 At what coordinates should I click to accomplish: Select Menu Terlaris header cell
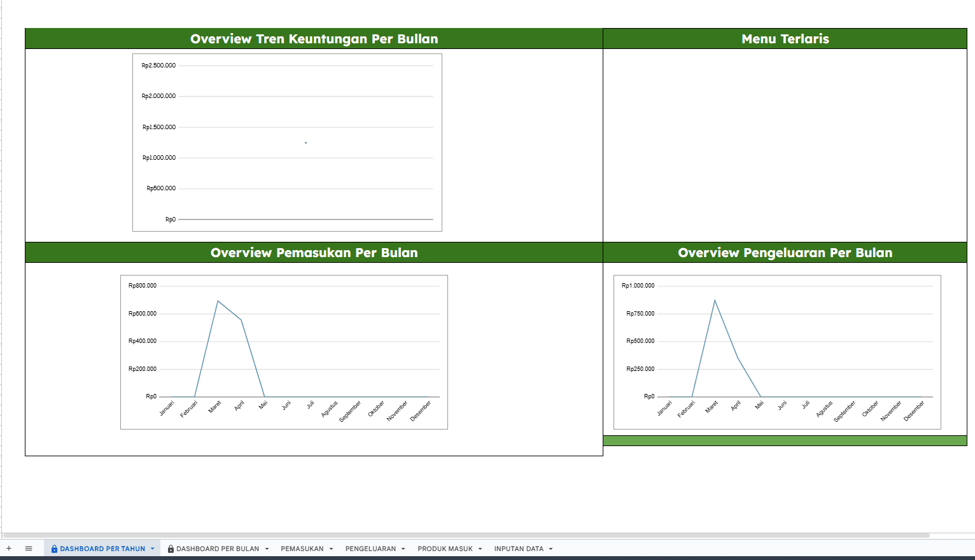click(785, 39)
